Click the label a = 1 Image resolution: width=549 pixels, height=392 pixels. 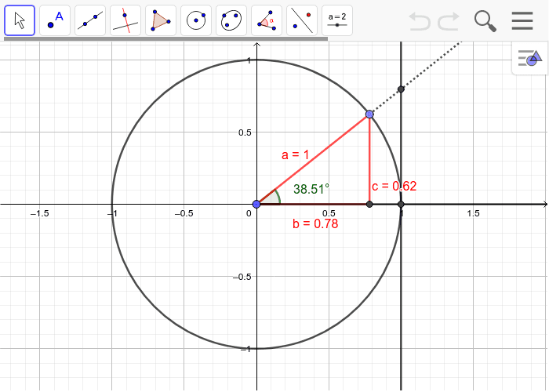[x=295, y=154]
